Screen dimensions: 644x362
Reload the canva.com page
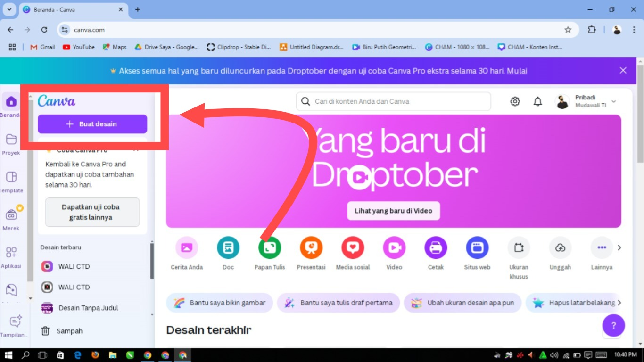pos(44,30)
